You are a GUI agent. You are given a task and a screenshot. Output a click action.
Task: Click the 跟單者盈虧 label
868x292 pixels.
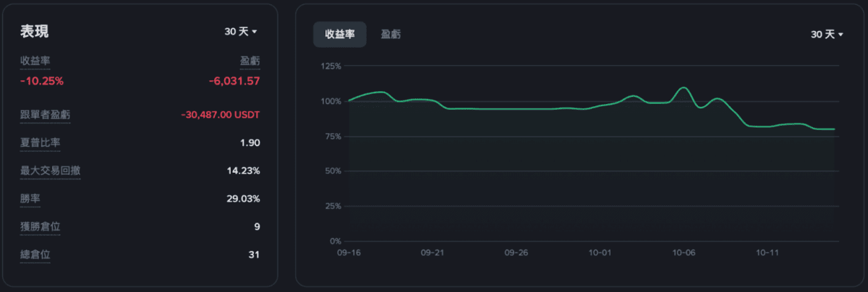pos(46,115)
